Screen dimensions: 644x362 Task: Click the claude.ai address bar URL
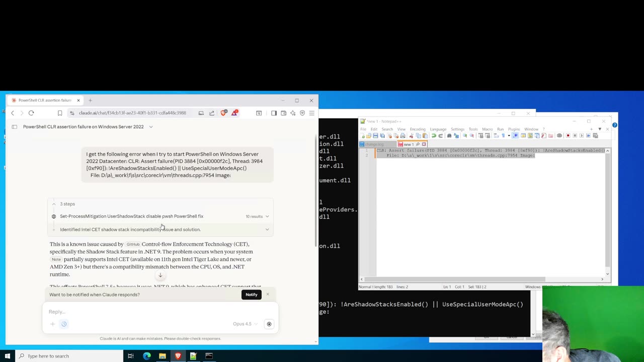(132, 113)
